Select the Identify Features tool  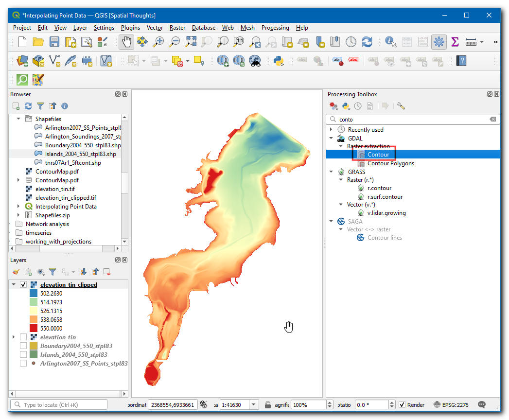pos(390,42)
